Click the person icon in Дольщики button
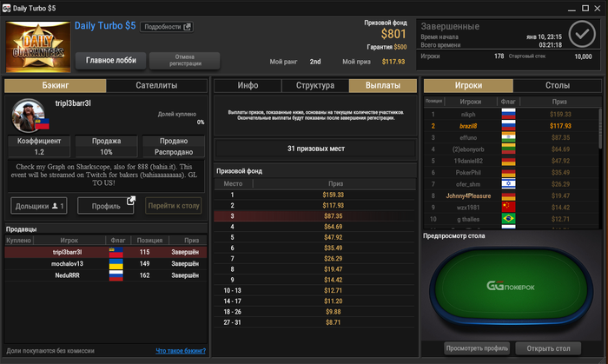This screenshot has height=364, width=608. (55, 206)
